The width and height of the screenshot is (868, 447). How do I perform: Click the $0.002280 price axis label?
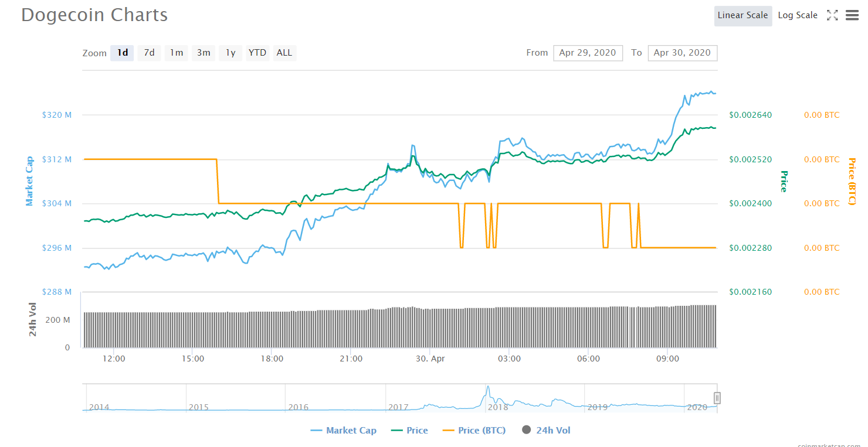point(751,248)
